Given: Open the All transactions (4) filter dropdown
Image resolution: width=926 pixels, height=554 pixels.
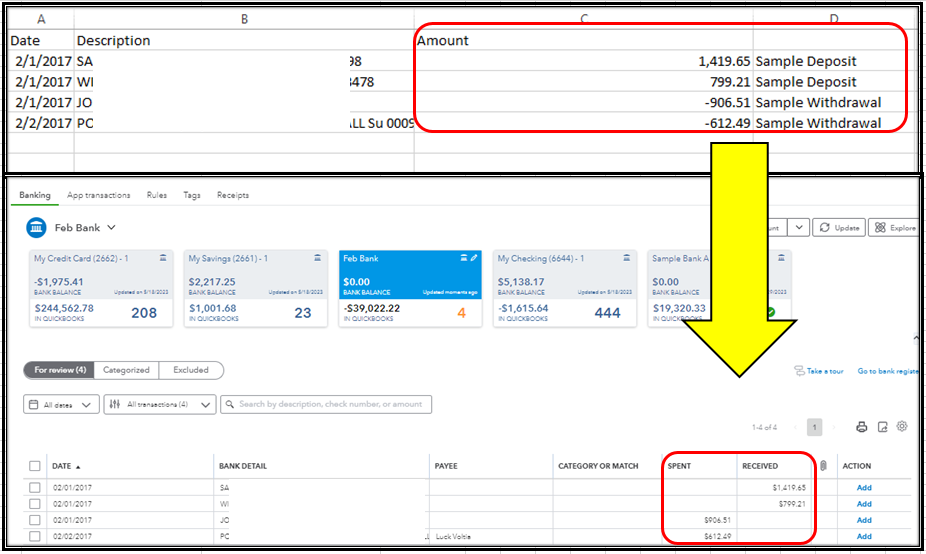Looking at the screenshot, I should [160, 405].
